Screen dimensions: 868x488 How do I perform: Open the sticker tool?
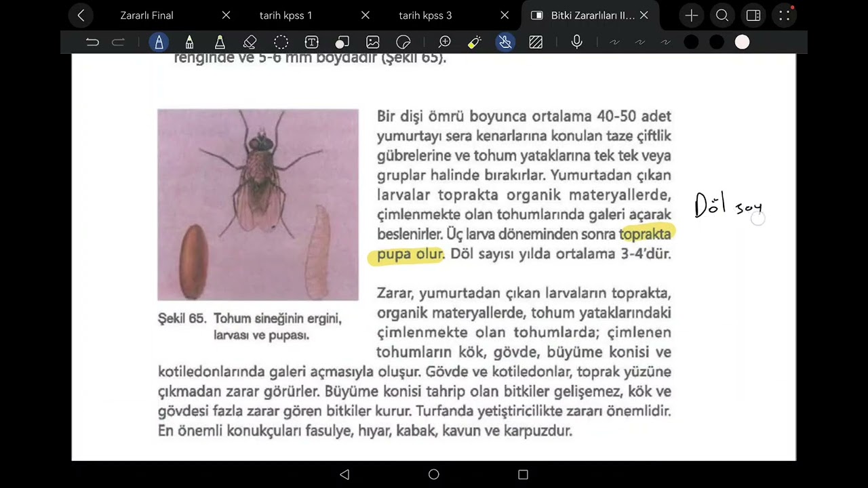[403, 42]
